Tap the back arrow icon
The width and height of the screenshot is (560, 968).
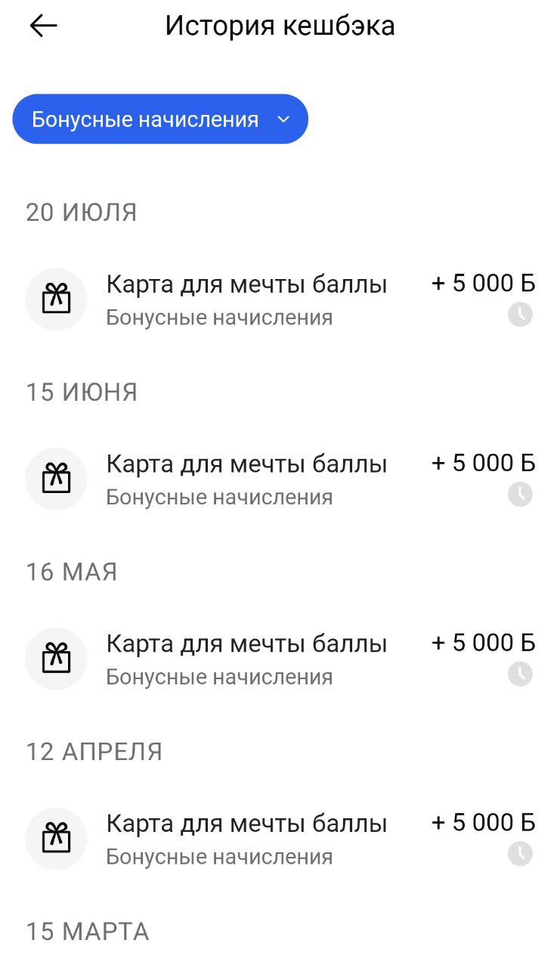[x=43, y=26]
